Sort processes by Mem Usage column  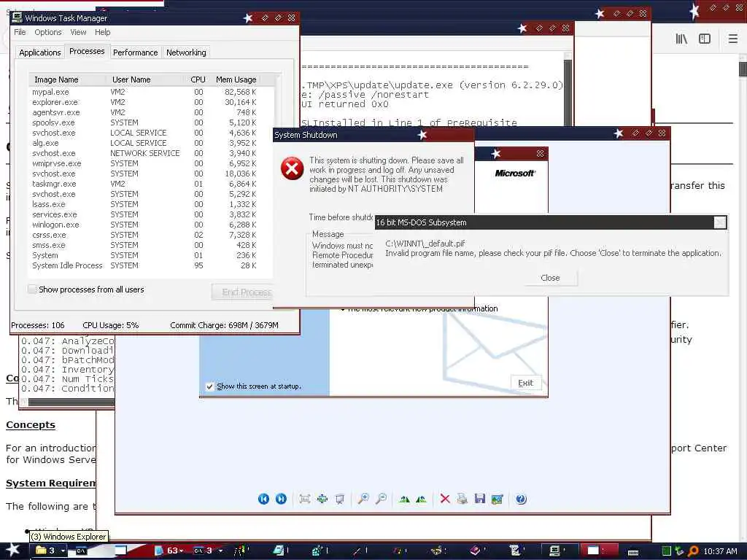[x=236, y=79]
